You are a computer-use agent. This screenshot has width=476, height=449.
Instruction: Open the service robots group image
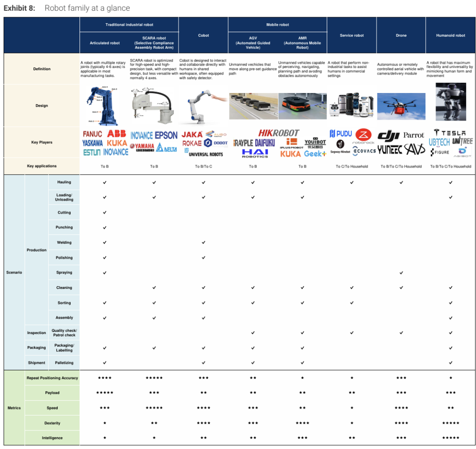point(351,105)
